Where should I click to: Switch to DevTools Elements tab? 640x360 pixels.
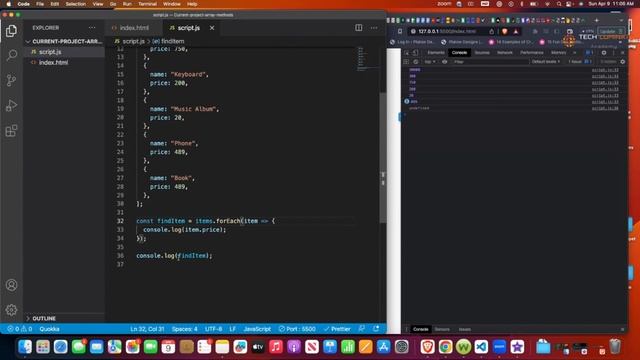pos(436,53)
